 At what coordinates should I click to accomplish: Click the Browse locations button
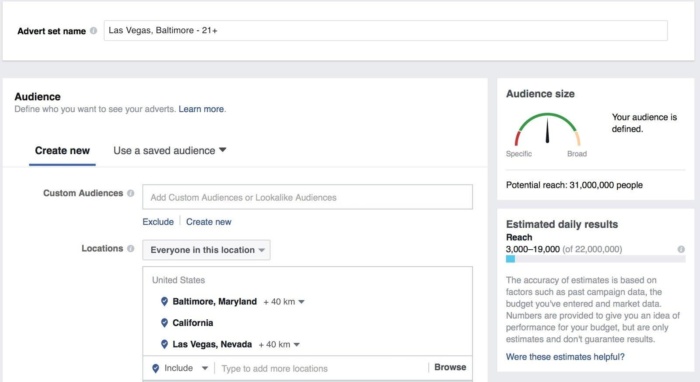(x=450, y=367)
